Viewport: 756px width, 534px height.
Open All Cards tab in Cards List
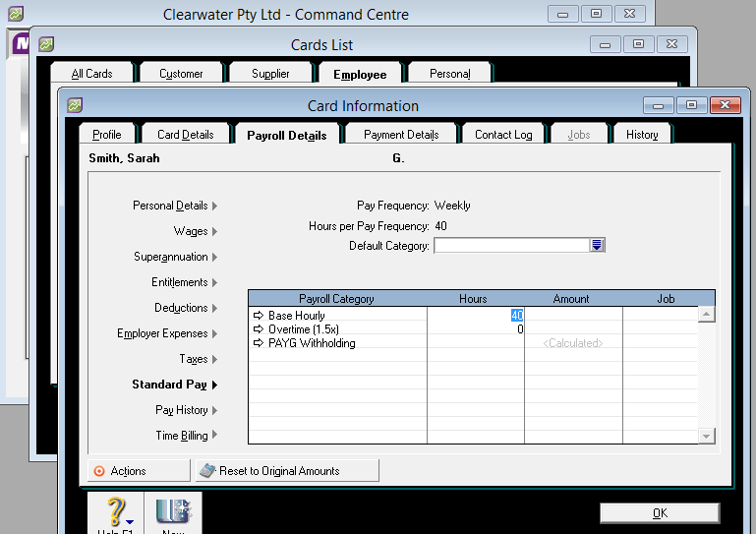pos(91,74)
